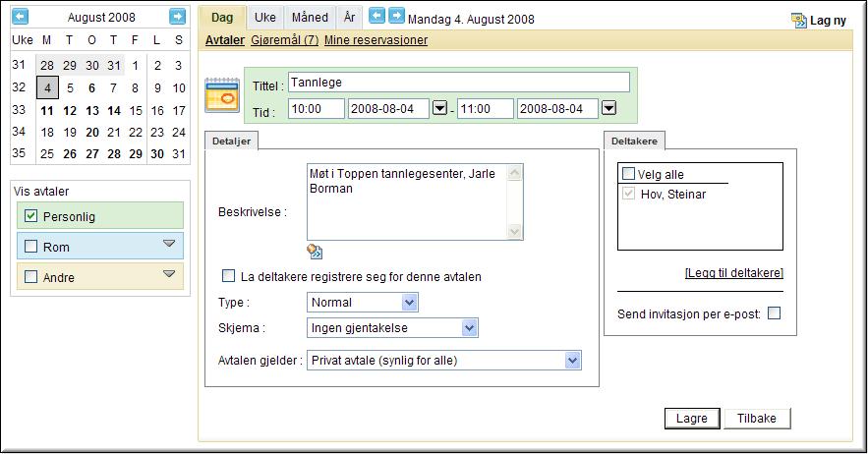The image size is (868, 454).
Task: Select the Deltakere tab
Action: 634,142
